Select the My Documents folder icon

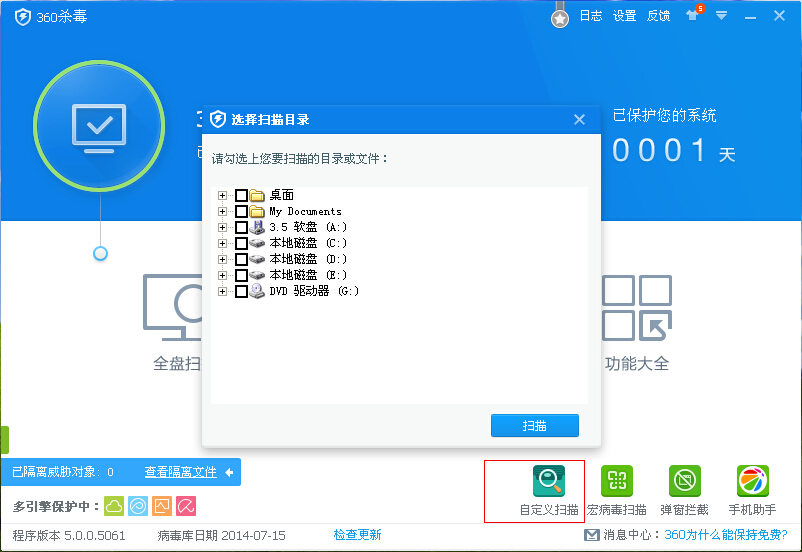(x=257, y=211)
